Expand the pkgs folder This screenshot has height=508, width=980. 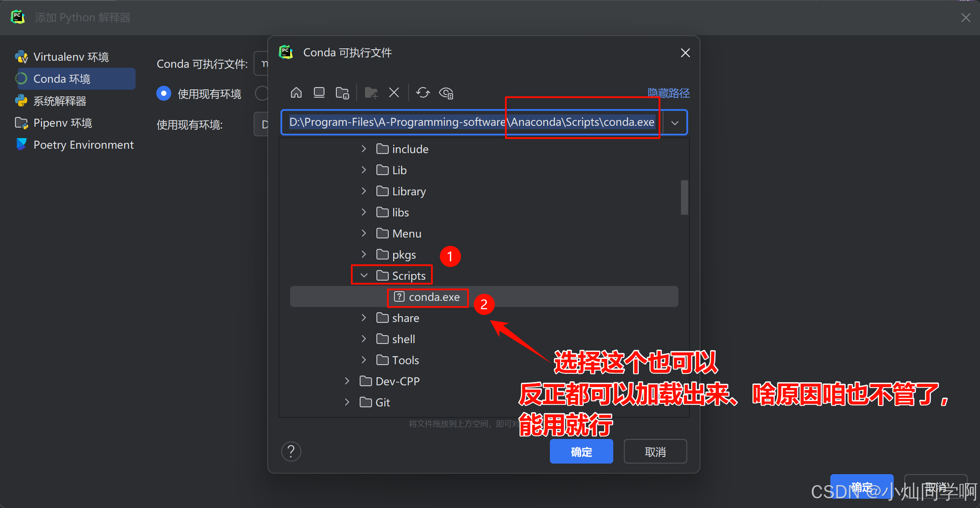point(364,254)
